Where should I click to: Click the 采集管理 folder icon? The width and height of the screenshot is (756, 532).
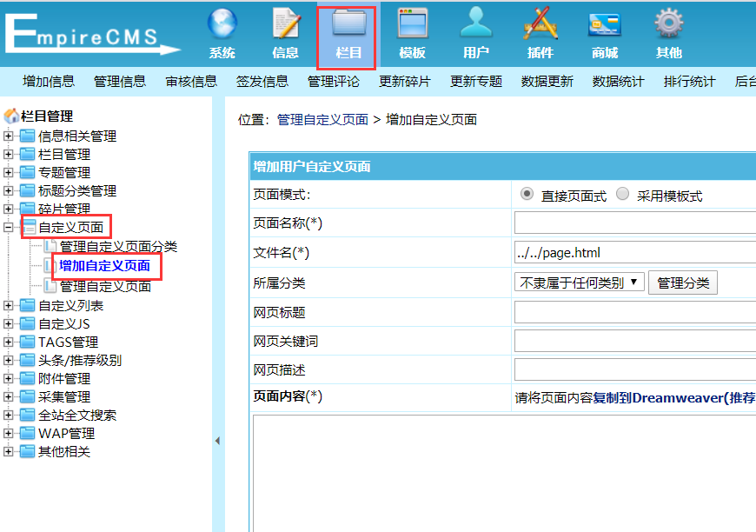[28, 397]
